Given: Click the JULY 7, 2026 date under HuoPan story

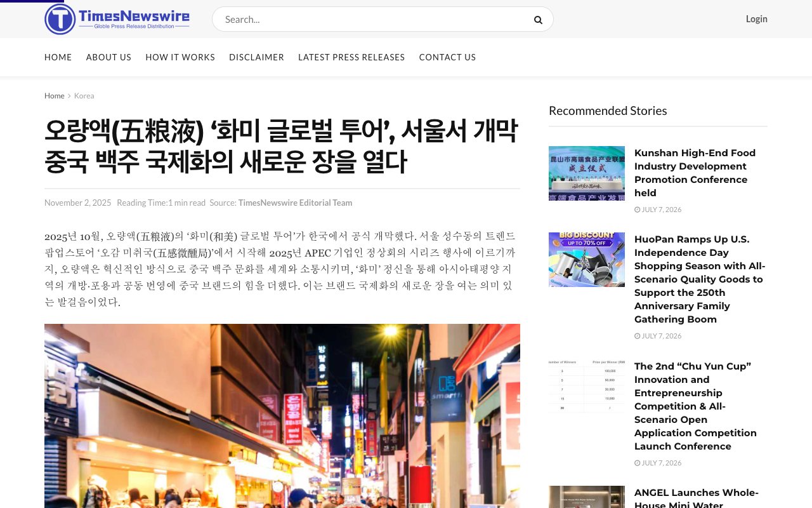Looking at the screenshot, I should point(658,336).
